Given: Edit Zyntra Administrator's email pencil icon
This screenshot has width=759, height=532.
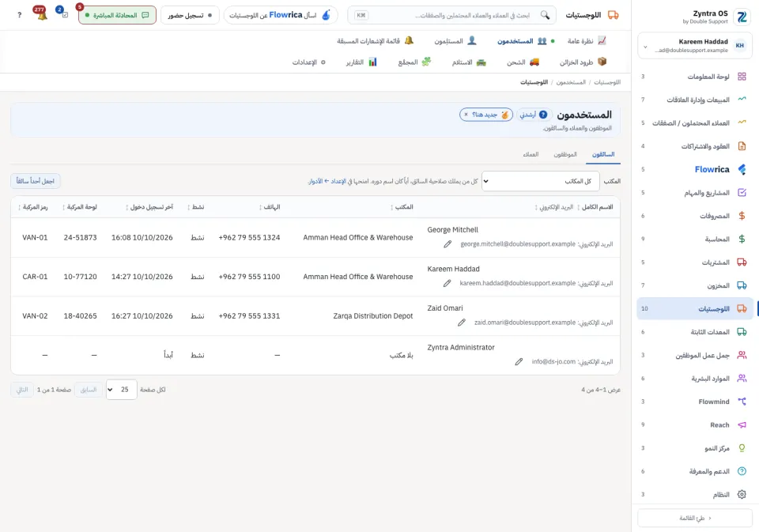Looking at the screenshot, I should pyautogui.click(x=519, y=361).
